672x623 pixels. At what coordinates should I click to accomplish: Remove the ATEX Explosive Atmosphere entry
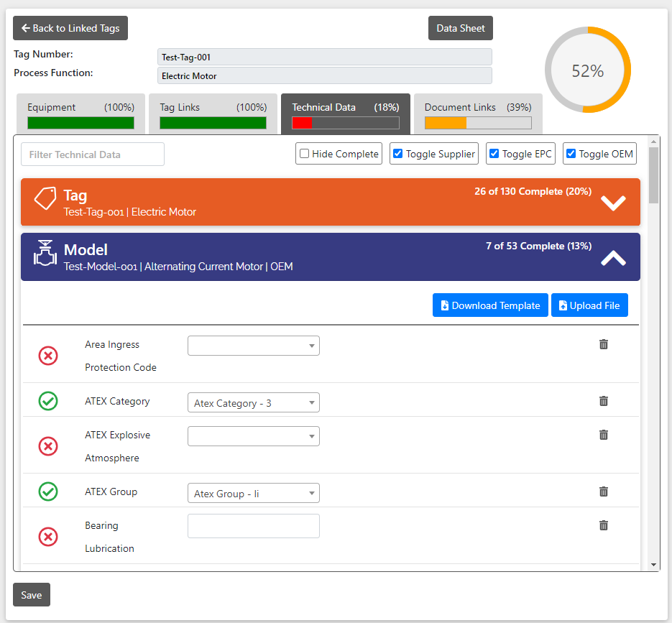click(x=604, y=435)
